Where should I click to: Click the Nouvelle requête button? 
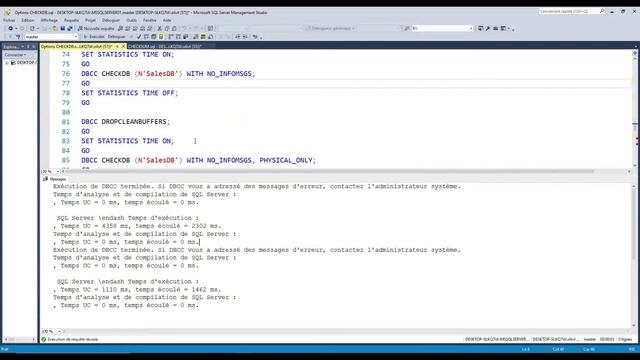pyautogui.click(x=96, y=28)
